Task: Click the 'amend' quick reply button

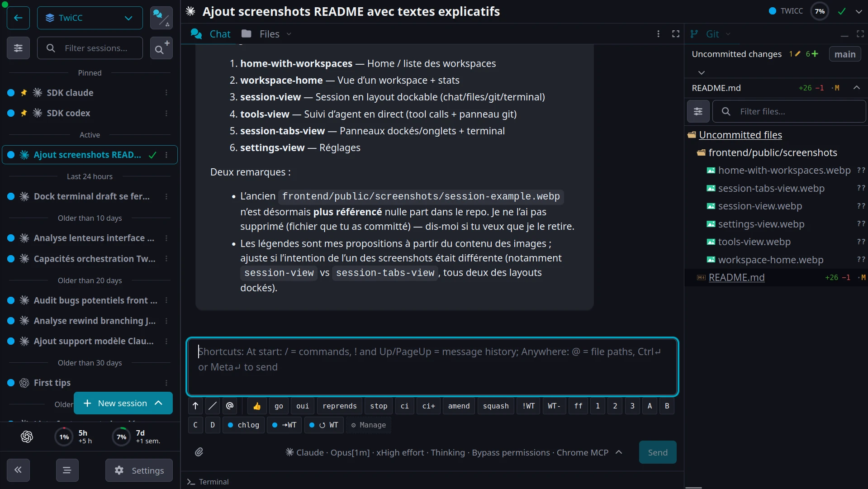Action: click(459, 406)
